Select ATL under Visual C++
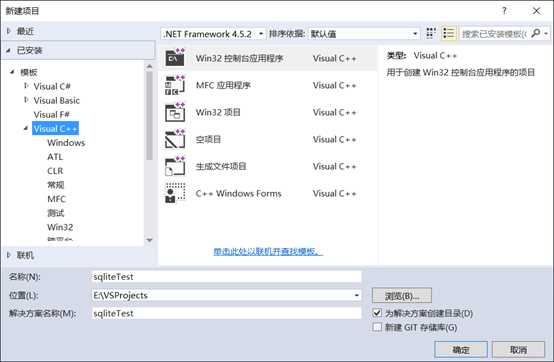Screen dimensions: 554x362 click(x=55, y=157)
